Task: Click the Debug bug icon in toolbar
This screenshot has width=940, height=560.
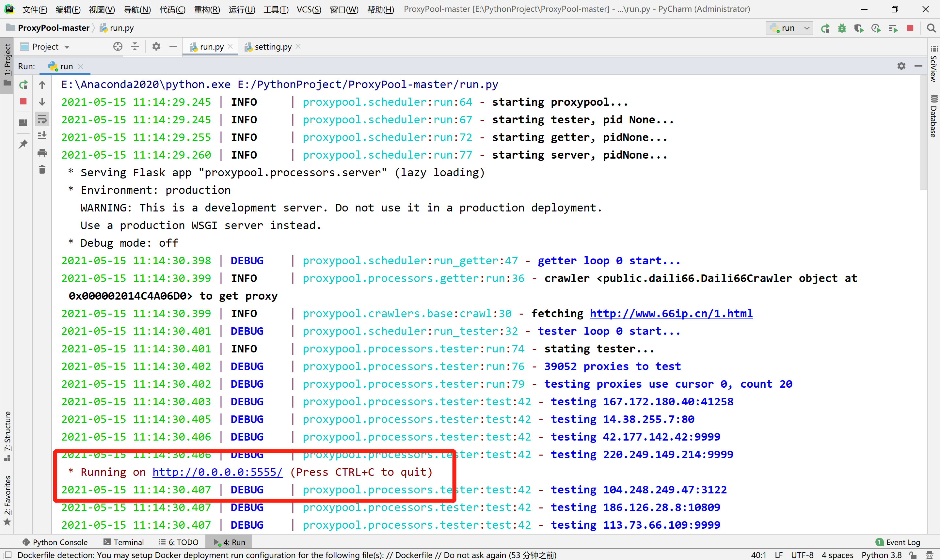Action: (842, 28)
